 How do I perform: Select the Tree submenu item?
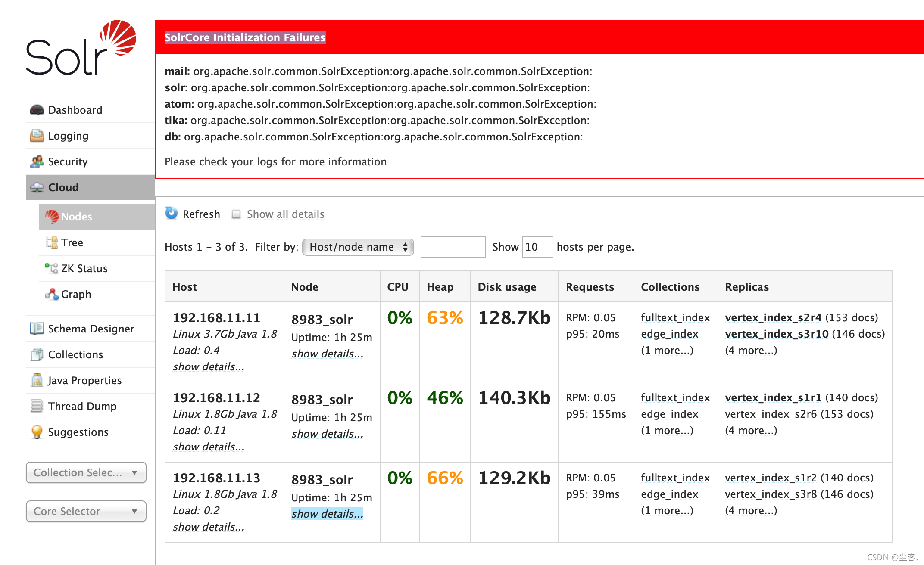(97, 242)
